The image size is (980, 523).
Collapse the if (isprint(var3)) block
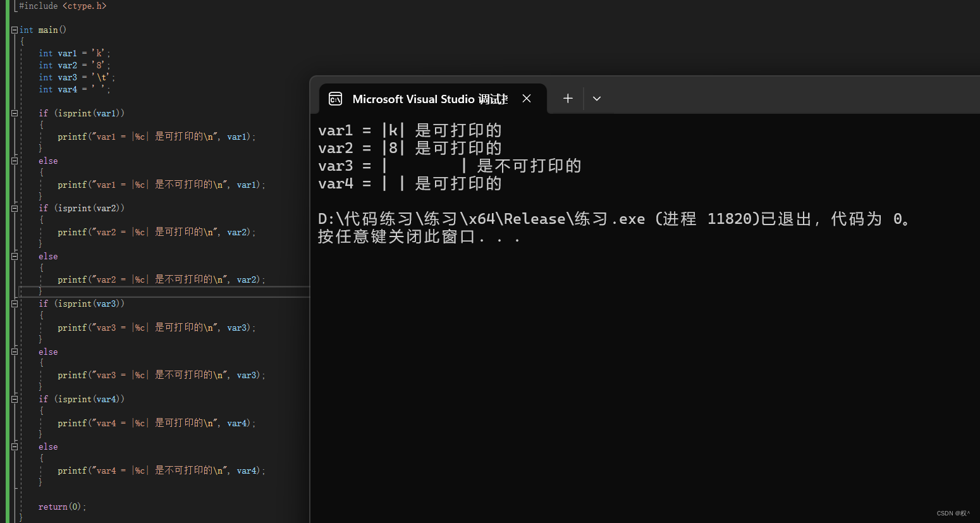click(x=15, y=304)
